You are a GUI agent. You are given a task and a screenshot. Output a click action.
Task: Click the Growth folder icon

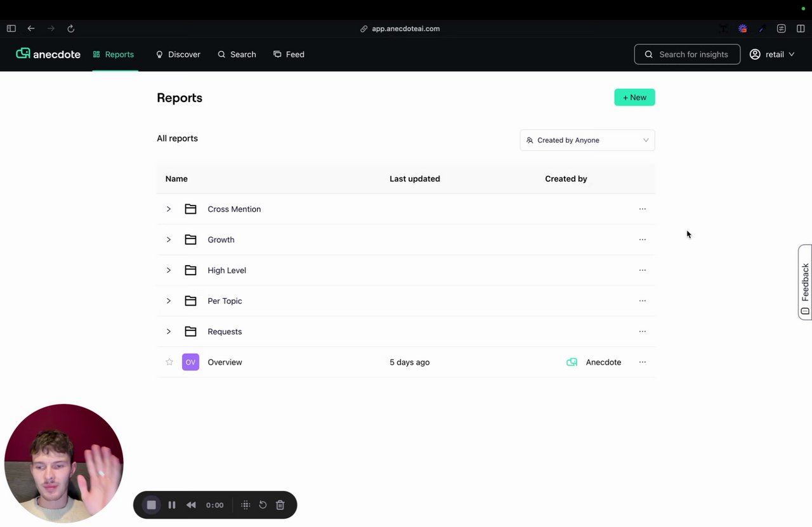(x=190, y=240)
